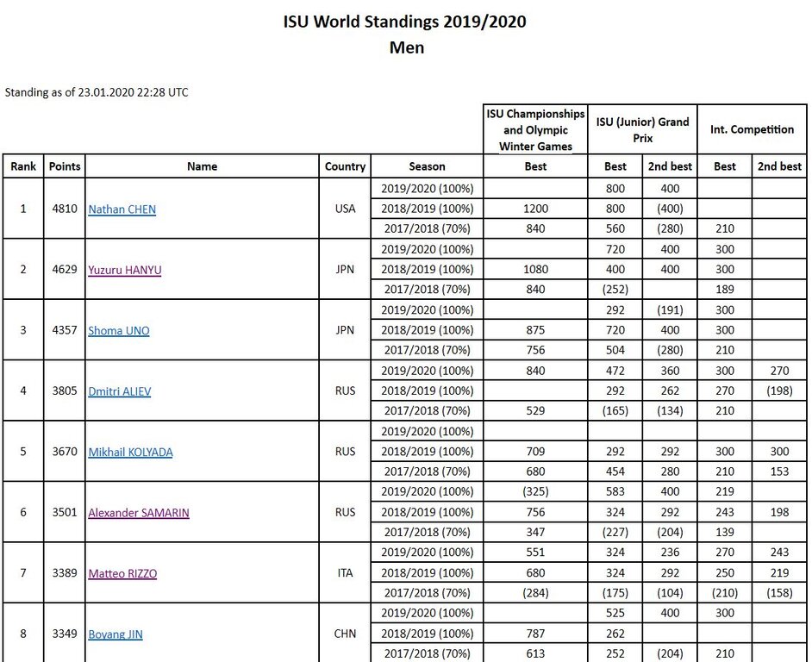Select the 1080 championship score cell

(x=535, y=269)
